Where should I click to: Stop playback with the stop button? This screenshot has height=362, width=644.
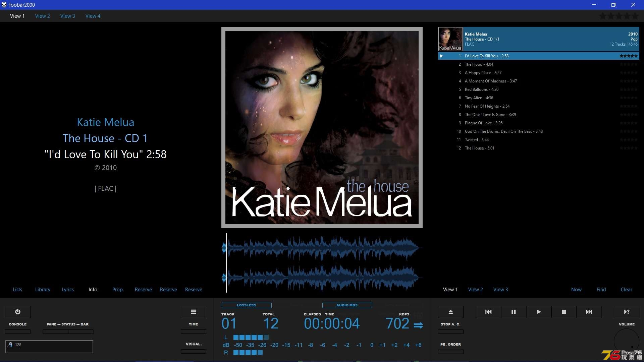pyautogui.click(x=564, y=312)
